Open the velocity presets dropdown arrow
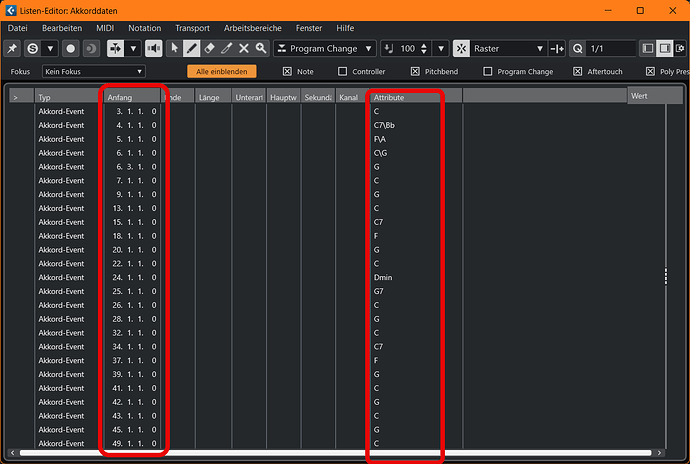690x464 pixels. [x=441, y=48]
